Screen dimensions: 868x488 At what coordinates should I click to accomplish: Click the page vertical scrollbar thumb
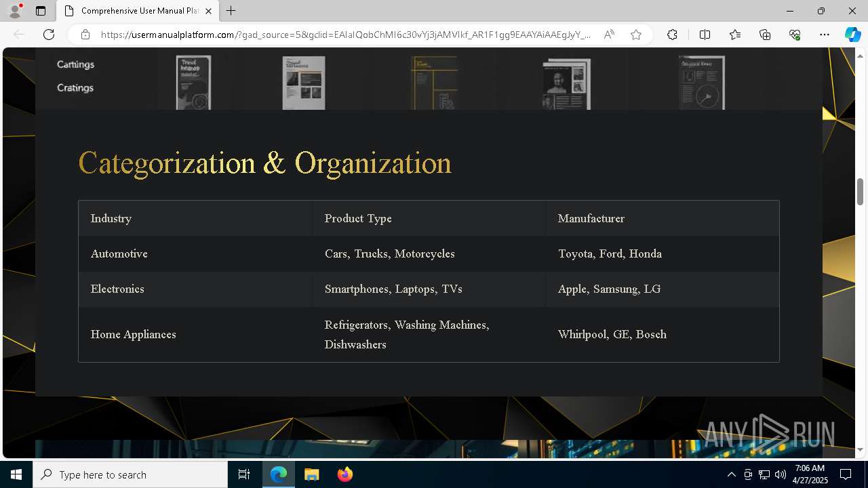(861, 190)
